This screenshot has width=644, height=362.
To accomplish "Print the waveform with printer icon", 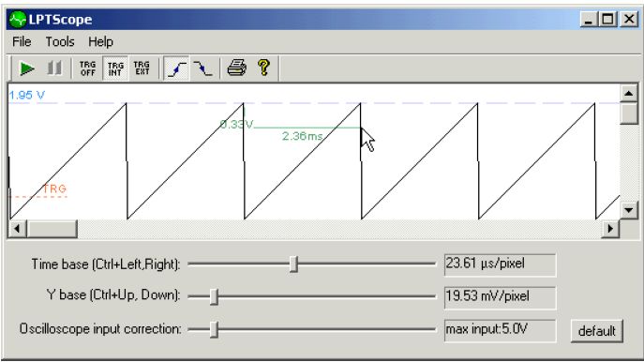I will (237, 68).
